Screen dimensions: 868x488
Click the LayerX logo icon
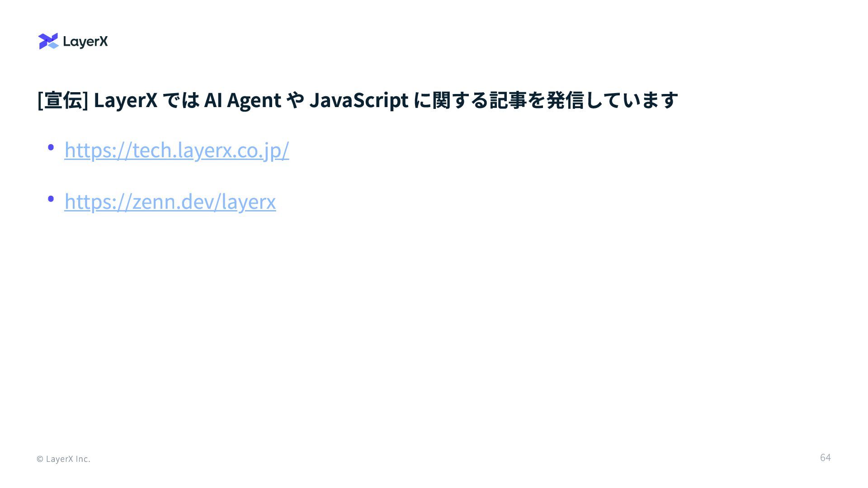point(49,41)
